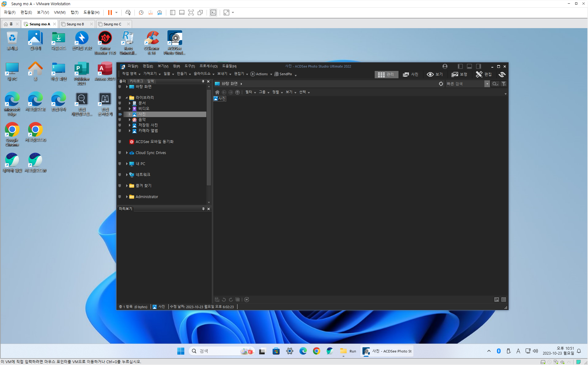Toggle bottom panel layout button
The height and width of the screenshot is (365, 588).
(469, 66)
